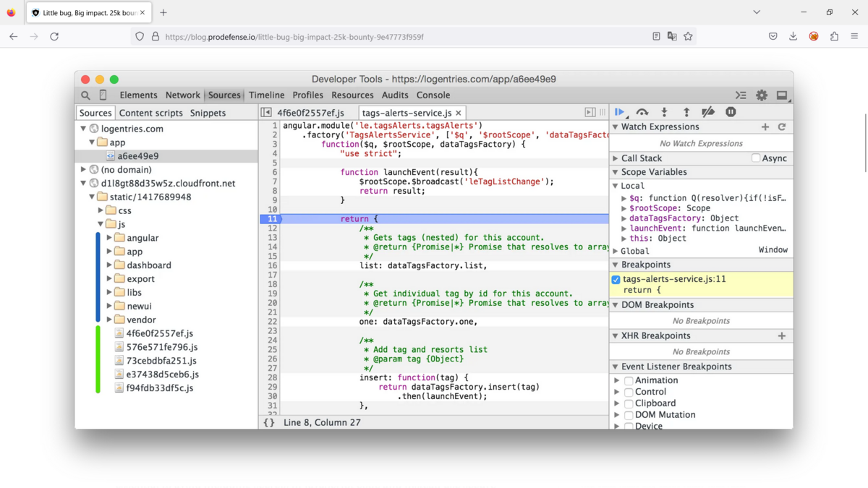Open the Console panel
This screenshot has height=488, width=868.
coord(433,95)
